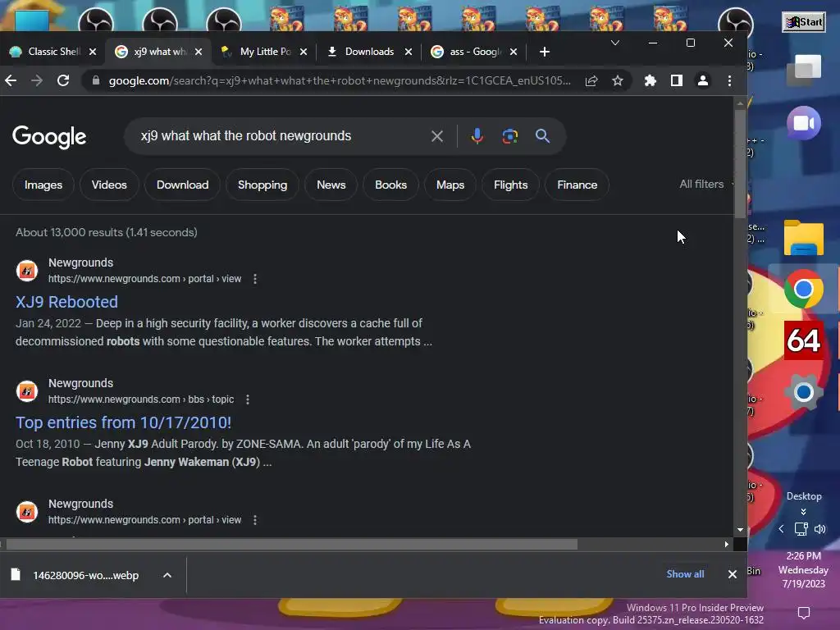Start a search by voice

pos(477,136)
